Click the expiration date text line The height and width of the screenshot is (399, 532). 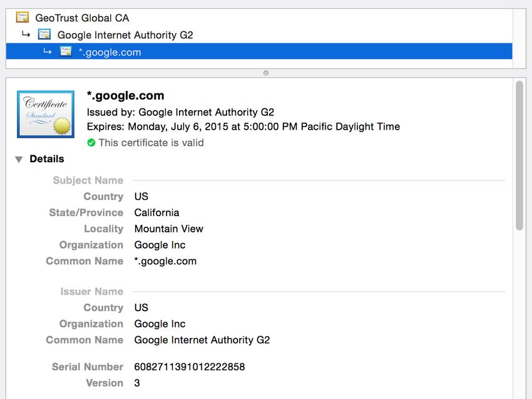(x=243, y=127)
